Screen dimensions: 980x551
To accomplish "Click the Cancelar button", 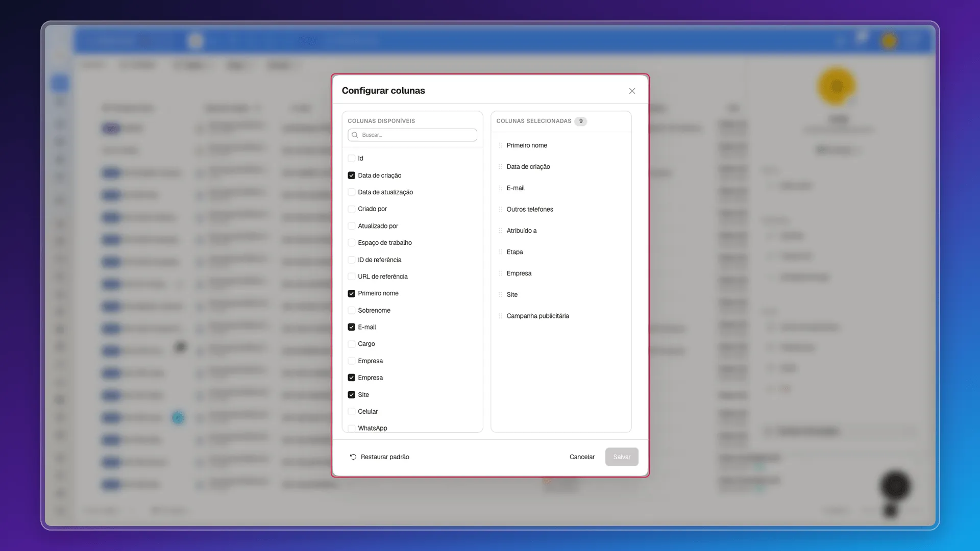I will pos(582,457).
